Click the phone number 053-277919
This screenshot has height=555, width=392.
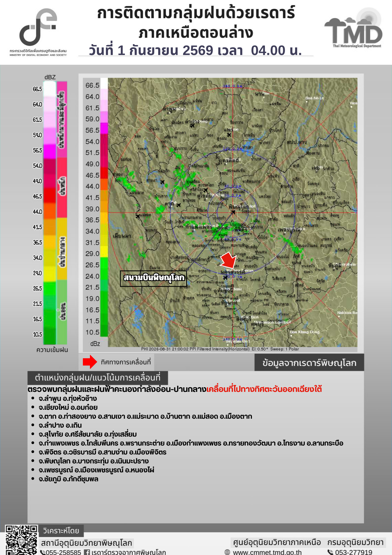point(354,552)
